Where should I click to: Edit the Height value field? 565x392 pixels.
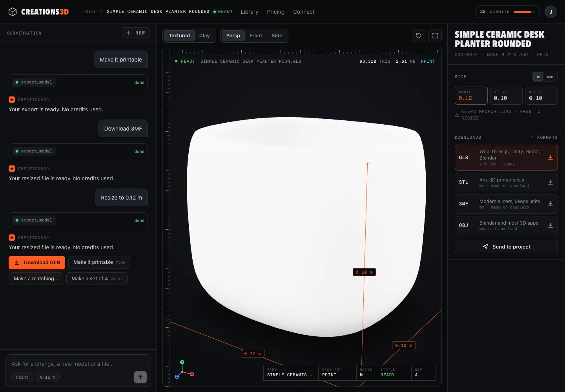(x=506, y=96)
